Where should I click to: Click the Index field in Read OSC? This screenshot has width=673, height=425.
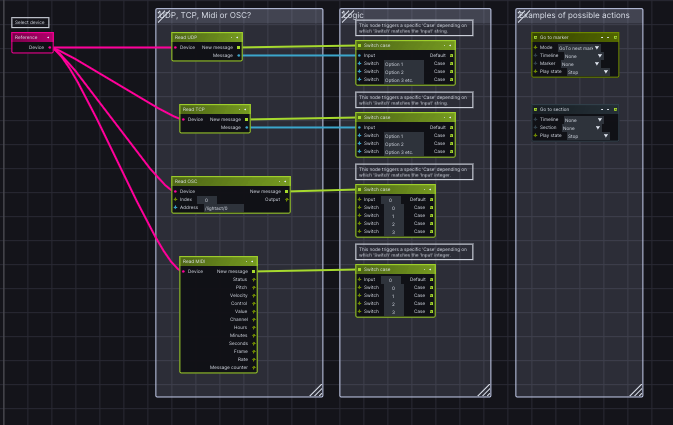205,199
